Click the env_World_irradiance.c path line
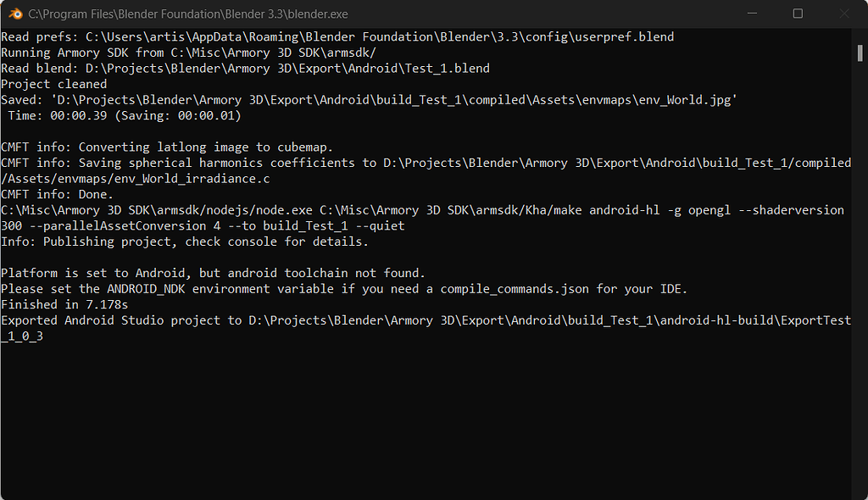 pos(136,179)
